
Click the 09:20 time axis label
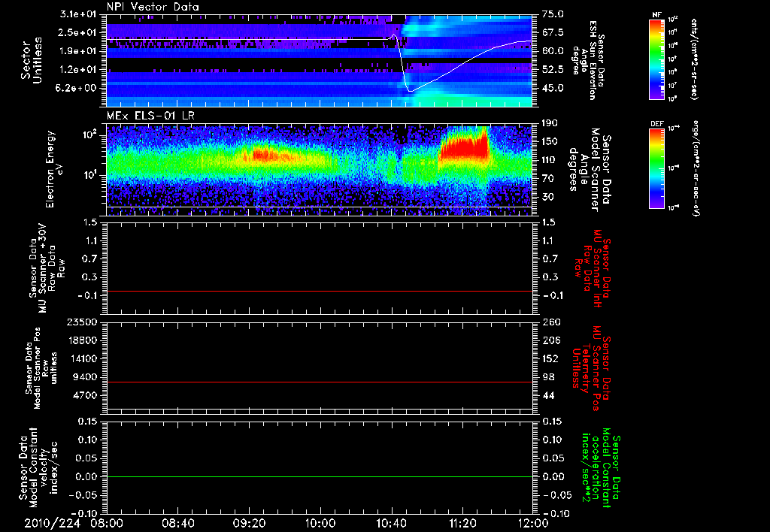[x=250, y=522]
